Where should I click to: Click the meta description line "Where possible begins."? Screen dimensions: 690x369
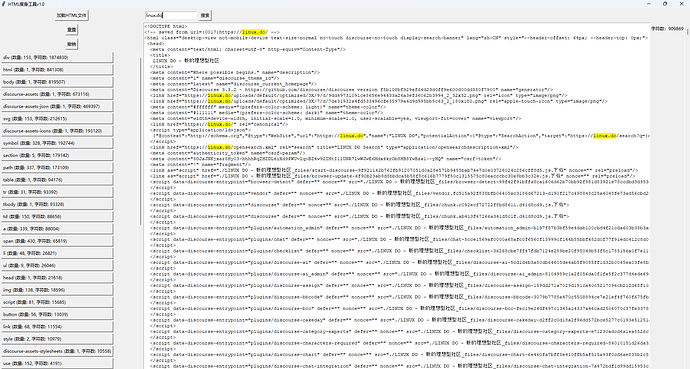pyautogui.click(x=235, y=73)
